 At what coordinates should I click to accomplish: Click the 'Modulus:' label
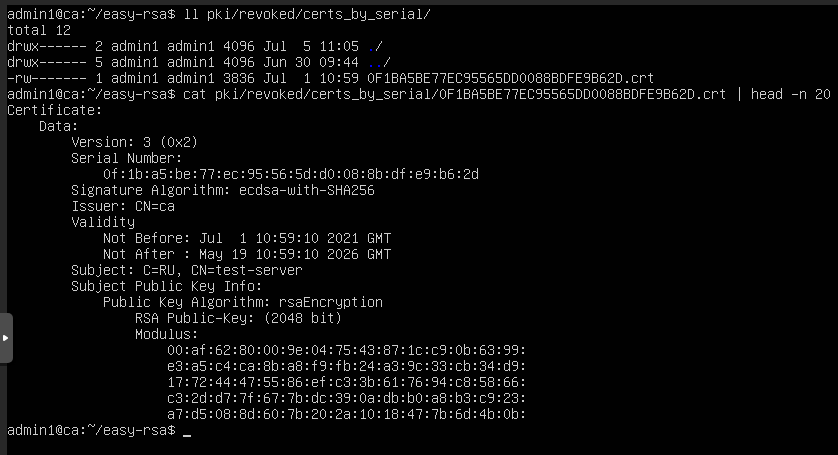(166, 335)
